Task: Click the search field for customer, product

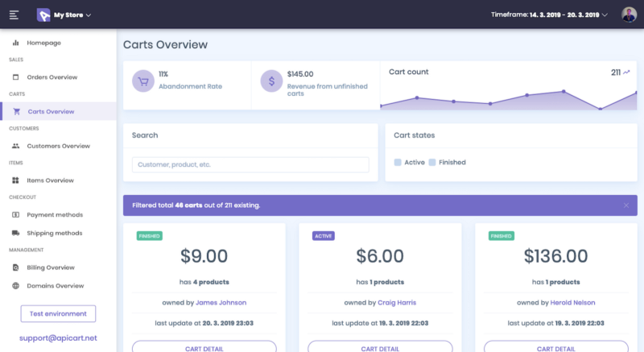Action: click(250, 164)
